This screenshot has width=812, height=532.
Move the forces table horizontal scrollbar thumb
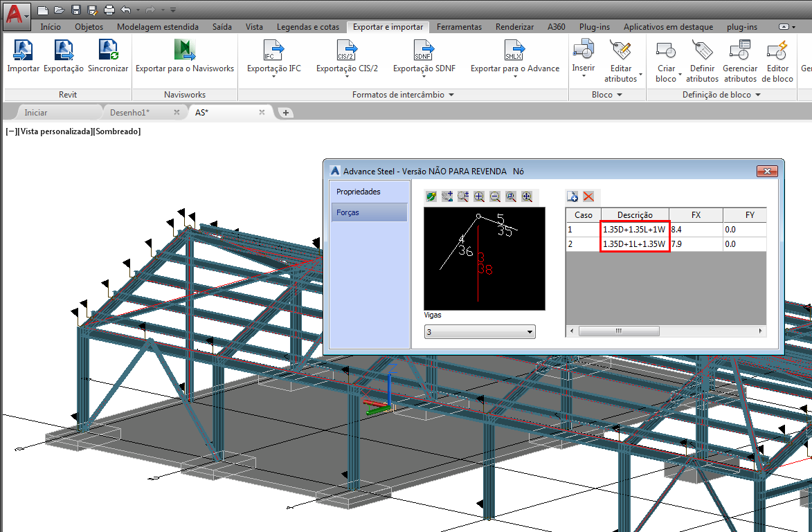[x=619, y=331]
